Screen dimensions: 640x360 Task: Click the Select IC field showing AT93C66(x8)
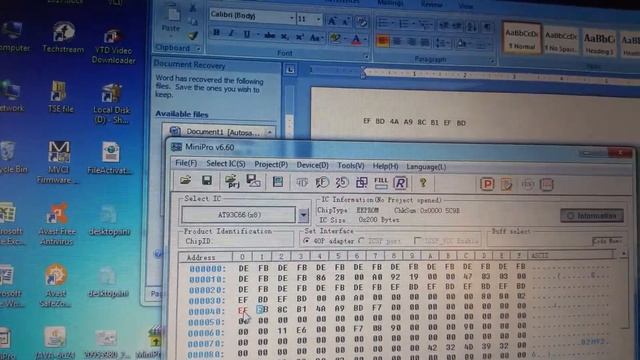[238, 215]
